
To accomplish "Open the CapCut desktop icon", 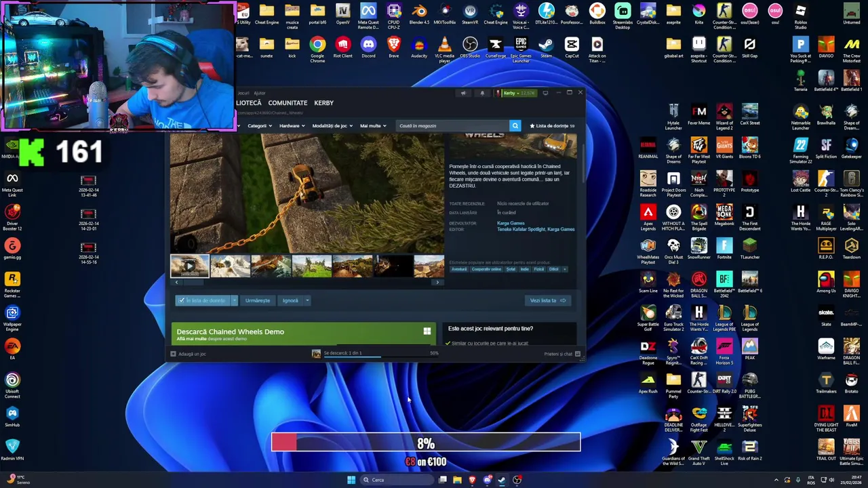I will pyautogui.click(x=572, y=48).
